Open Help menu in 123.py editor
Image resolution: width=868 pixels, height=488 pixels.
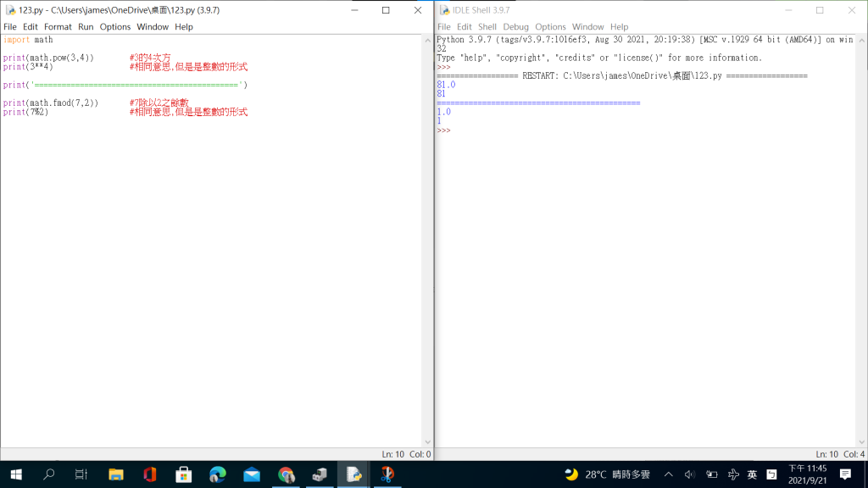[x=184, y=26]
